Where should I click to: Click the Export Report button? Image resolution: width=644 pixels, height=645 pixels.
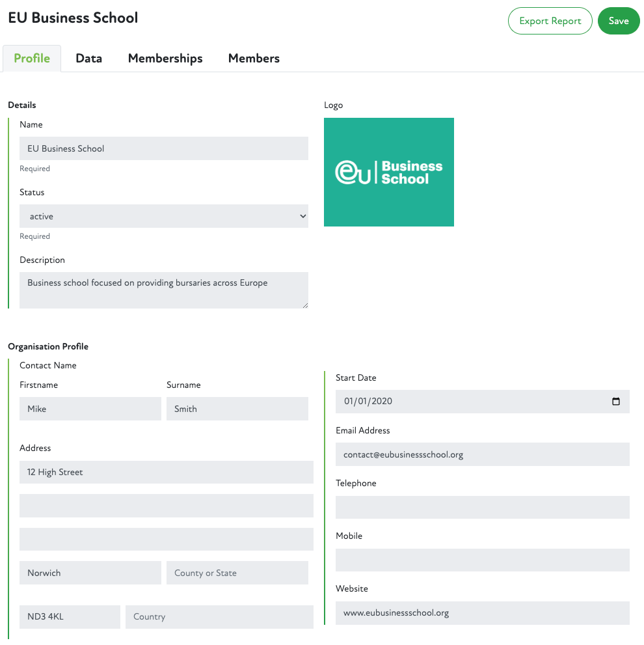coord(550,21)
